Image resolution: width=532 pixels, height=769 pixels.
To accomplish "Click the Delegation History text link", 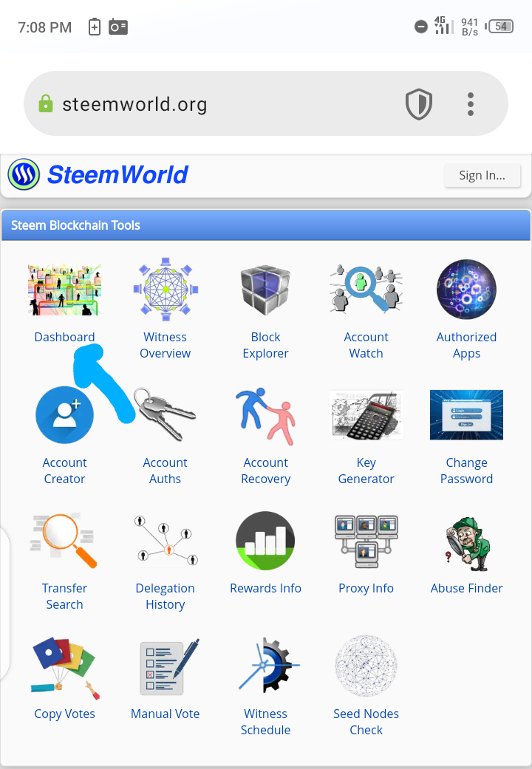I will tap(166, 596).
